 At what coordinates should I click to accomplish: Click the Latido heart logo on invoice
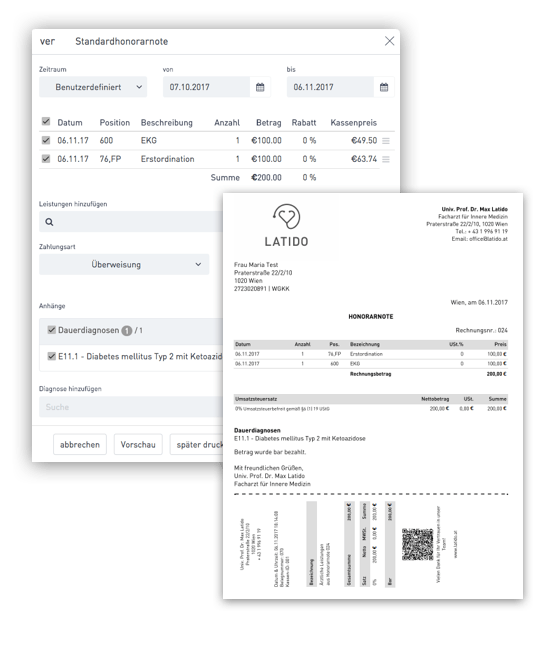(286, 216)
